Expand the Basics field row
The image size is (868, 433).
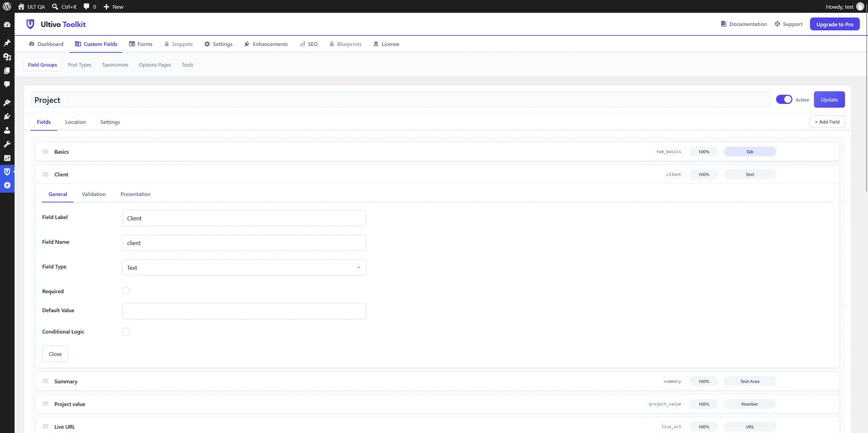pyautogui.click(x=437, y=152)
